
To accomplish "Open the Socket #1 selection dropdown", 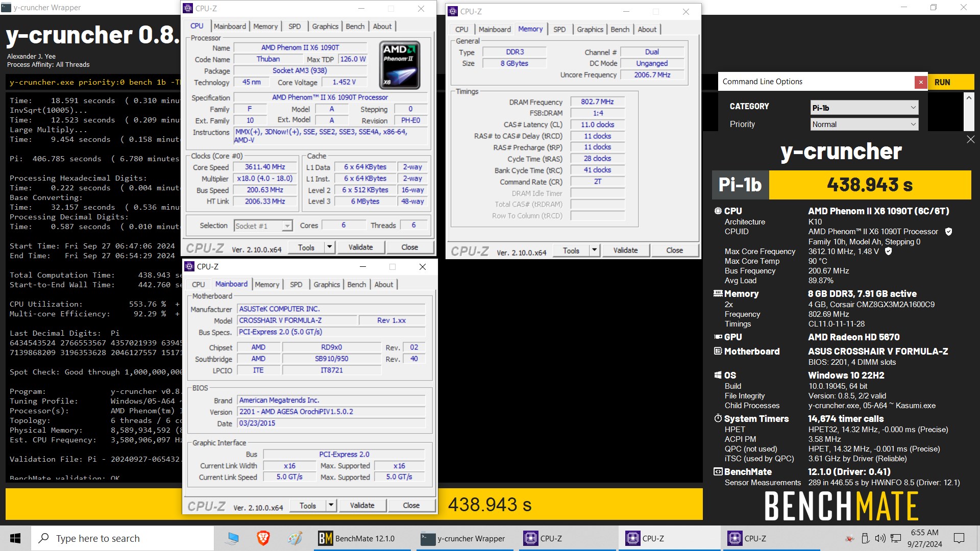I will [263, 226].
